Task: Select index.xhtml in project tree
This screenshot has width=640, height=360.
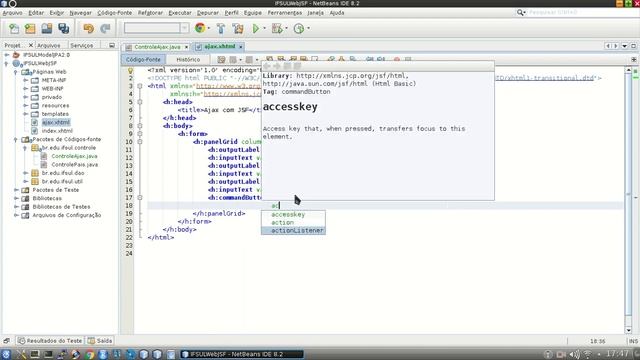Action: tap(57, 131)
